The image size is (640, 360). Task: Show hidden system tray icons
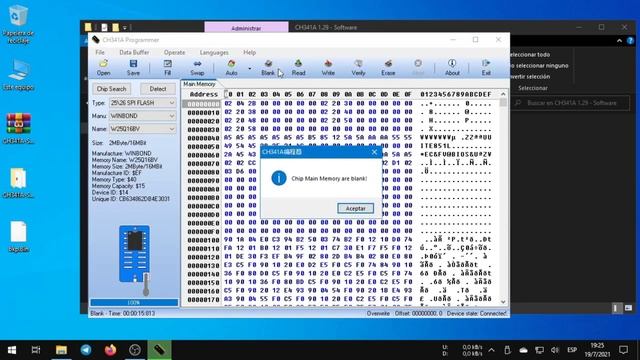click(x=491, y=350)
